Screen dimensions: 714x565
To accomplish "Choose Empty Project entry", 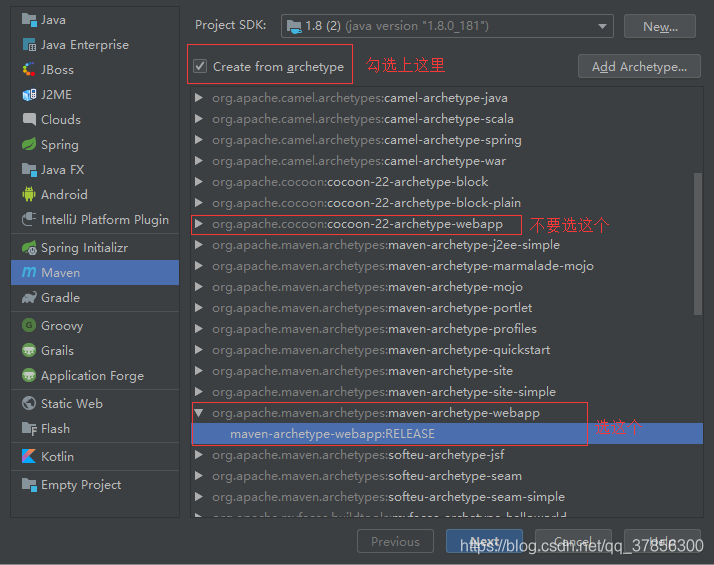I will tap(95, 485).
